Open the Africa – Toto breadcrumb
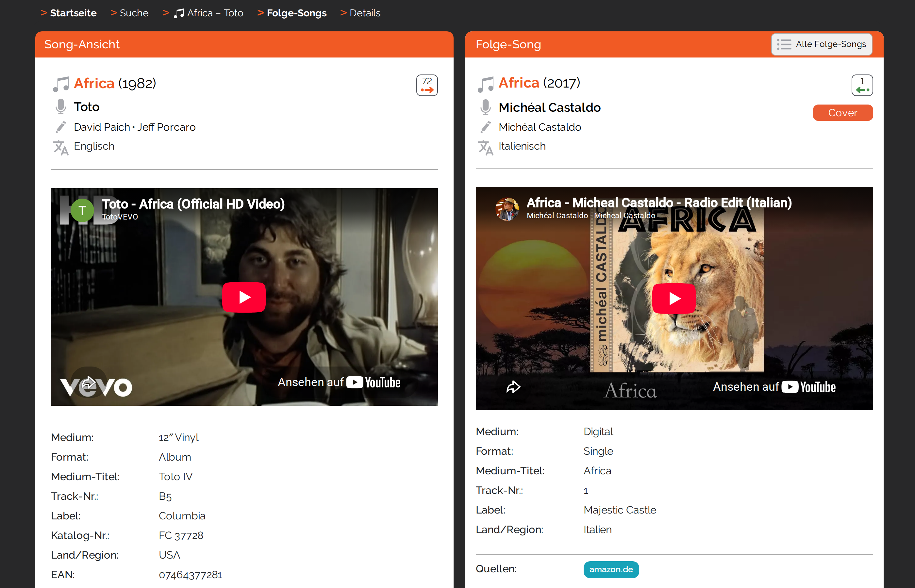This screenshot has height=588, width=915. [215, 13]
